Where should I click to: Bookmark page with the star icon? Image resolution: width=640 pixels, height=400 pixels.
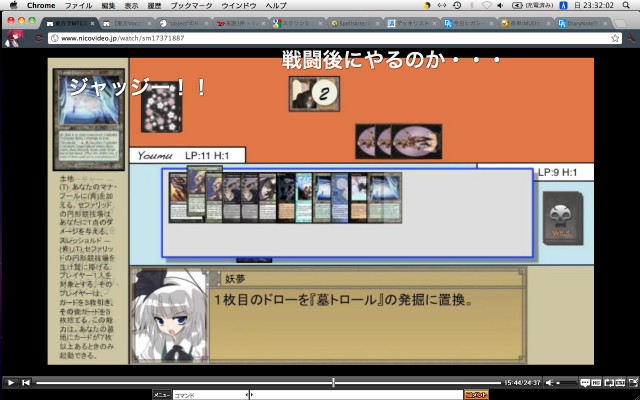[x=615, y=38]
